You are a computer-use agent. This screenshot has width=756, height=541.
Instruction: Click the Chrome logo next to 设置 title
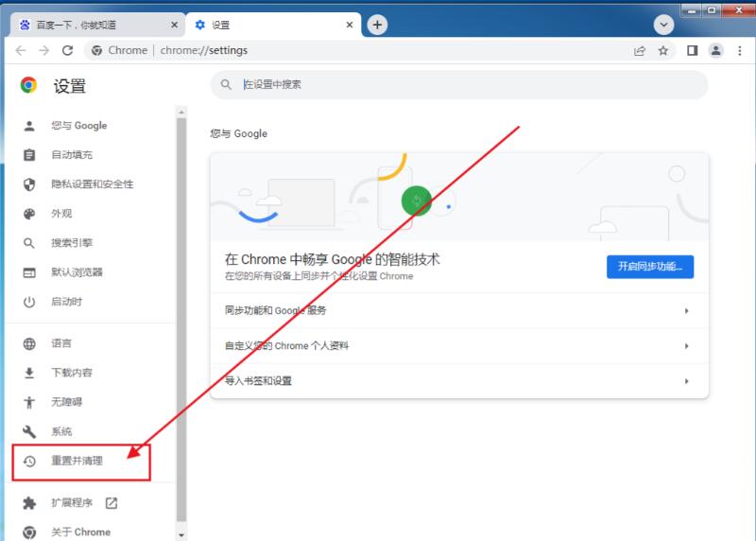click(29, 85)
